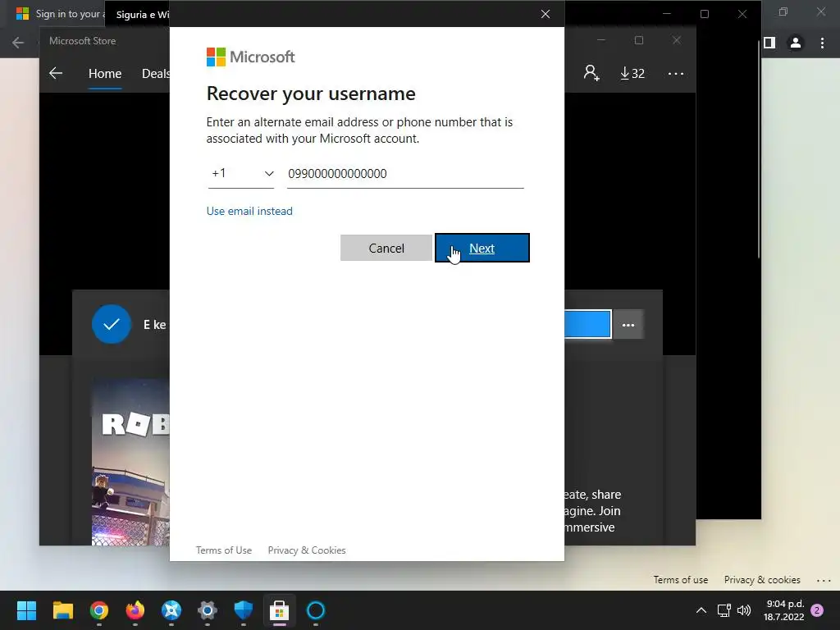Open Settings gear from the taskbar
The image size is (840, 630).
tap(208, 610)
